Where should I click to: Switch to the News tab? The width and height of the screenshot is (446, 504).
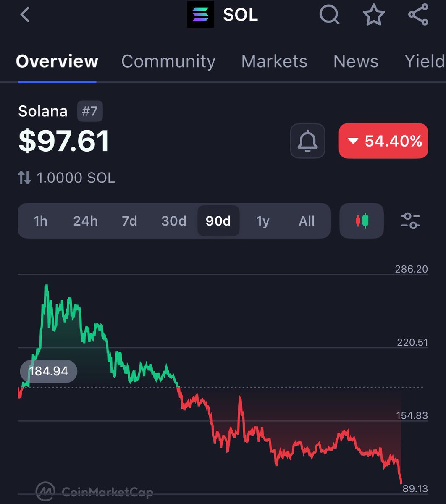click(x=356, y=61)
